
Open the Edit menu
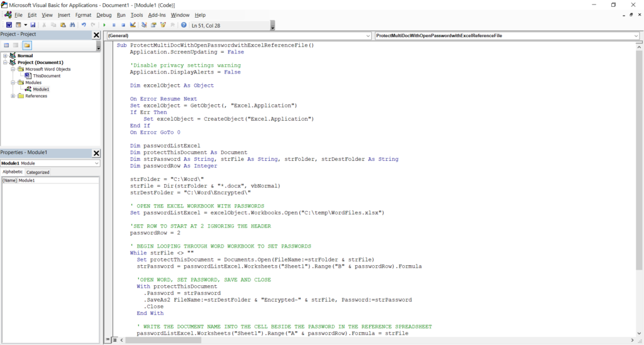(x=32, y=15)
